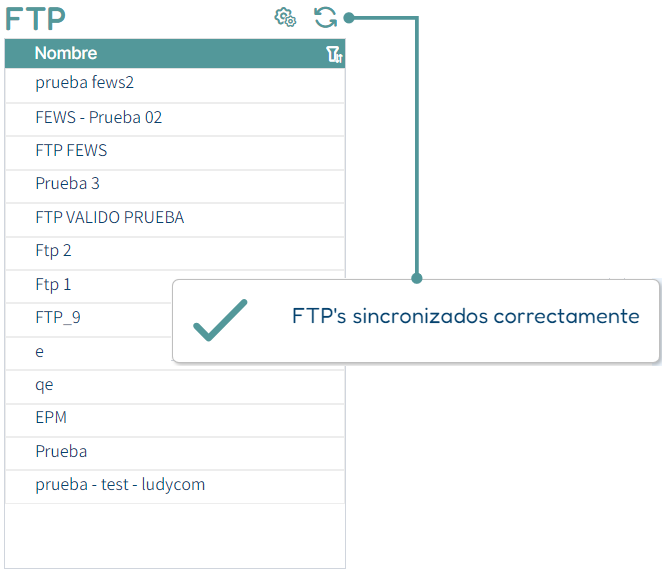Select the row named "e"

pyautogui.click(x=88, y=354)
